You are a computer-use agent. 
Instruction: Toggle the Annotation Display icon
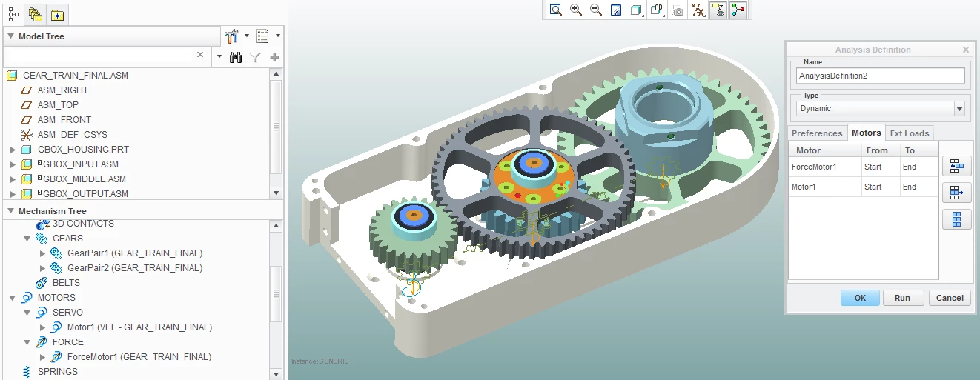coord(718,10)
